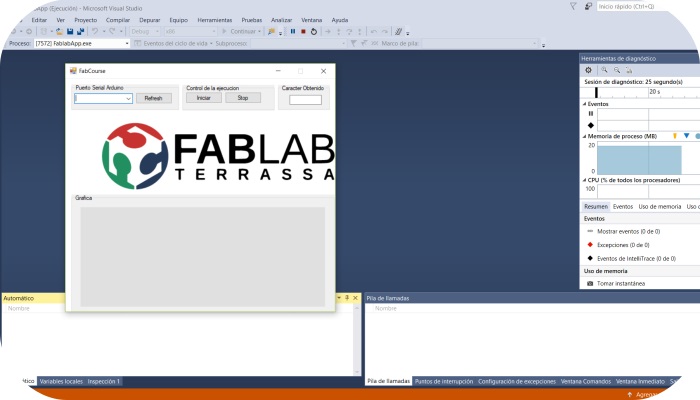Restart the debug session icon
Image resolution: width=700 pixels, height=400 pixels.
tap(314, 31)
